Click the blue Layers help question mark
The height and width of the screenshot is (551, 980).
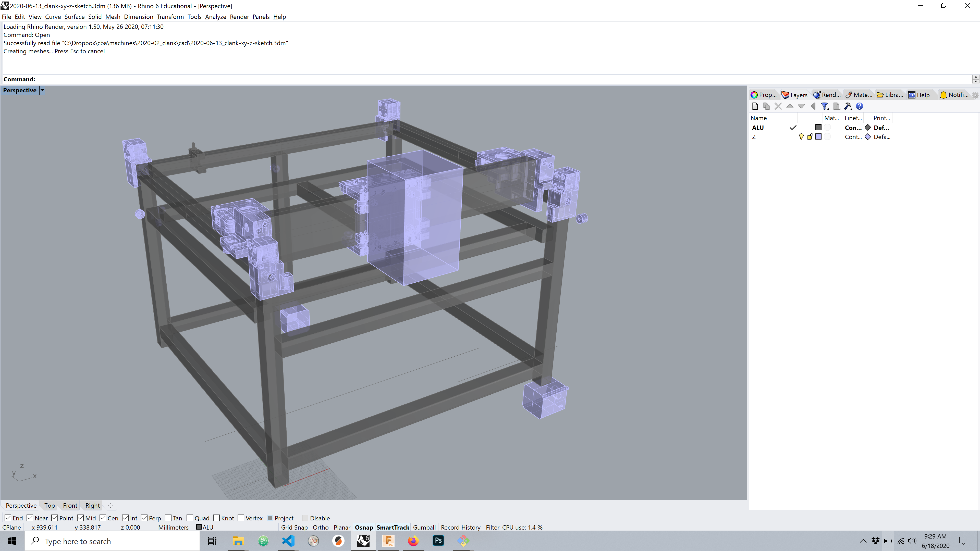859,106
